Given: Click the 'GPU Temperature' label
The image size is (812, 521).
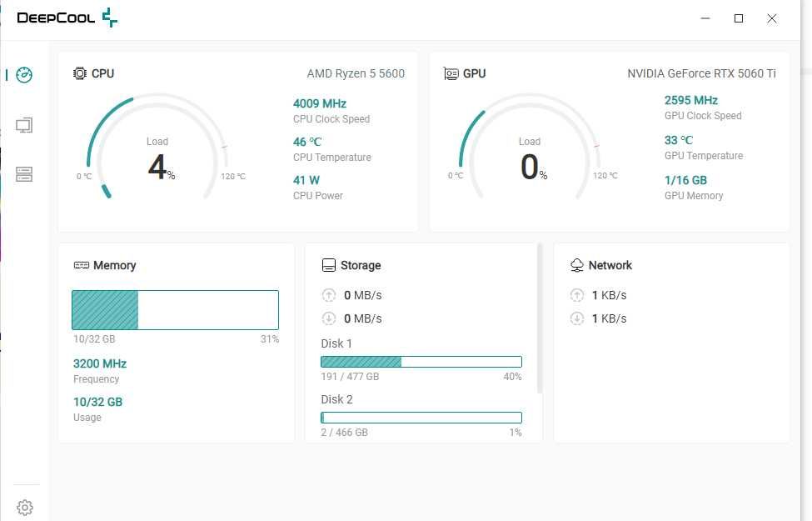Looking at the screenshot, I should pos(703,156).
